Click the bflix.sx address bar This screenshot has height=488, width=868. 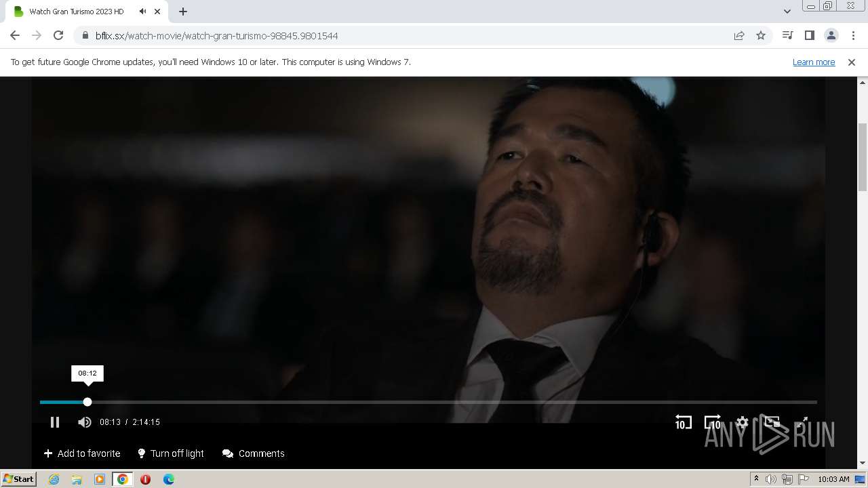407,35
